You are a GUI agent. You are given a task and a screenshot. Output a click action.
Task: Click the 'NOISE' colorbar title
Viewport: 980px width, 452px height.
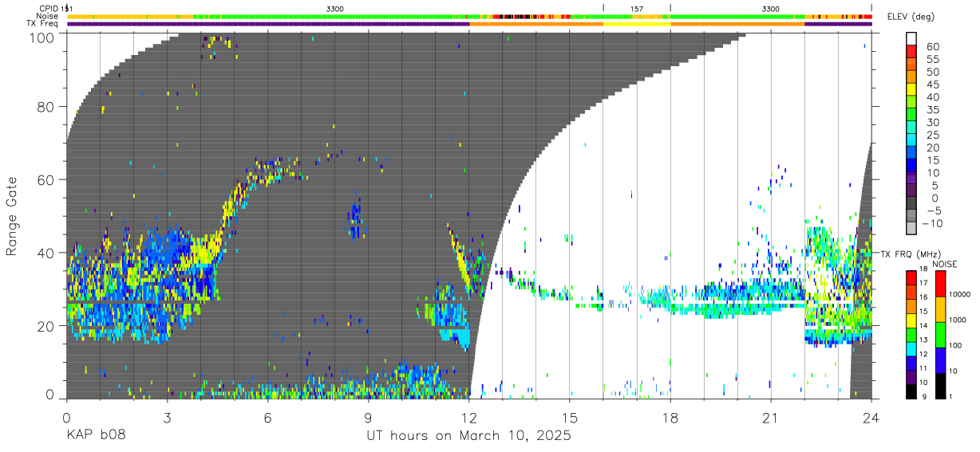(945, 264)
